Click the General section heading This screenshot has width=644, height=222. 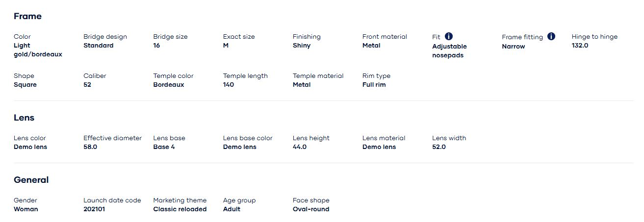pos(31,180)
